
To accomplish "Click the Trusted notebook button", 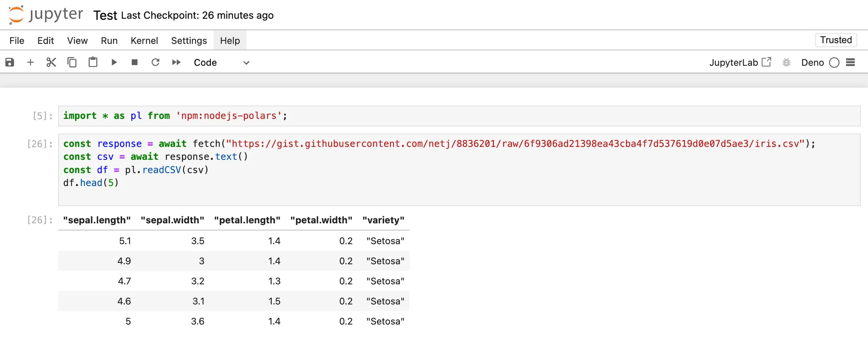I will pyautogui.click(x=835, y=40).
